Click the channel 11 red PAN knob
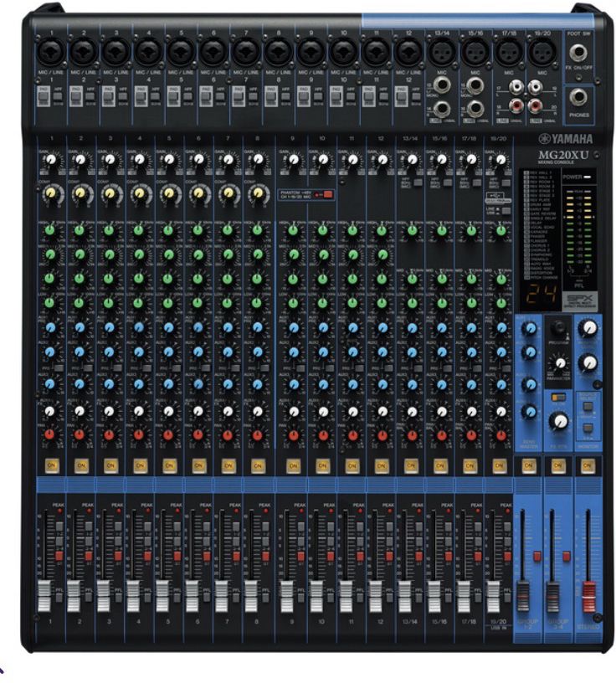Screen dimensions: 616x683 352,434
